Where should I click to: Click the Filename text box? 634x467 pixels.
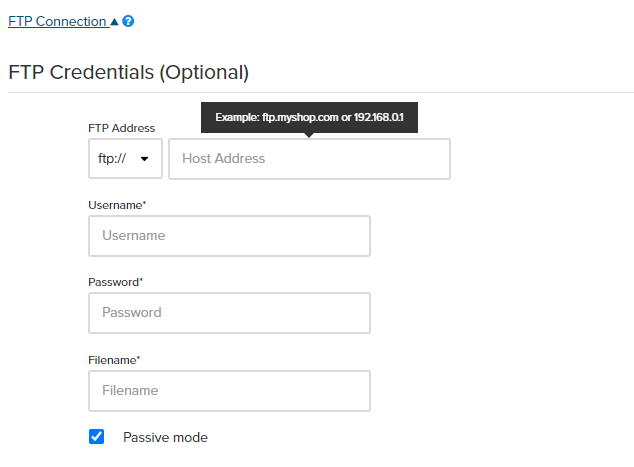(x=229, y=391)
